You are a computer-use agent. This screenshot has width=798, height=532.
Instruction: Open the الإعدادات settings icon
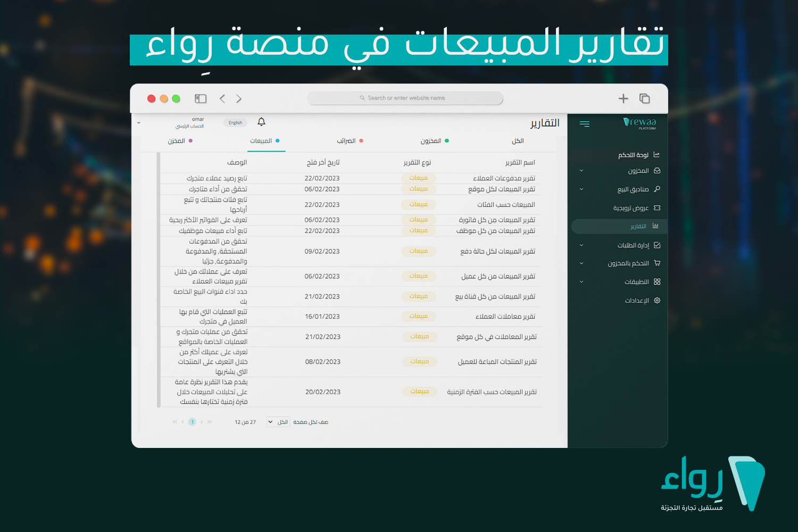coord(658,300)
